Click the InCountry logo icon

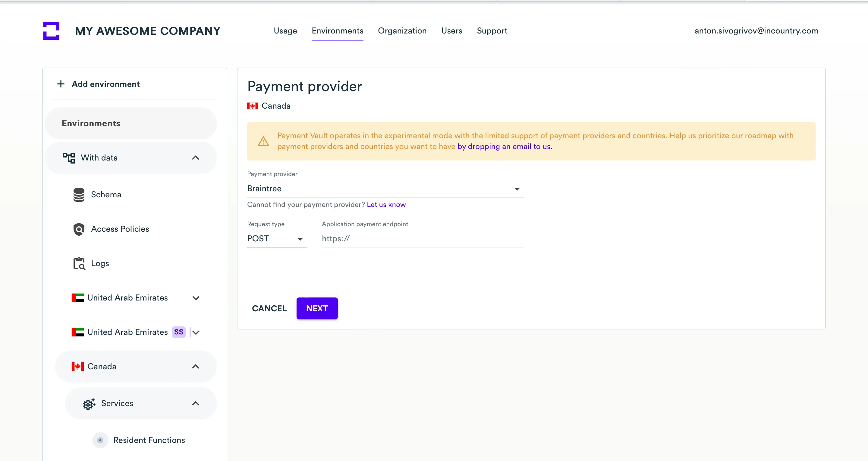(51, 31)
